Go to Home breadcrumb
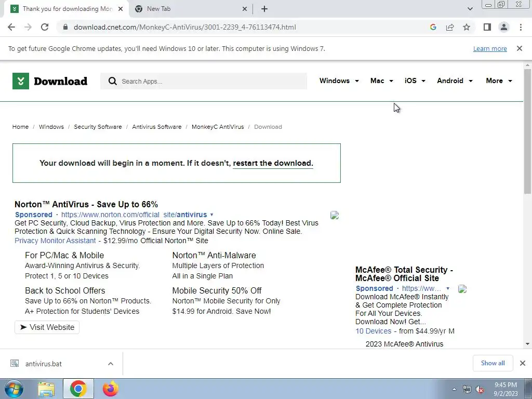The height and width of the screenshot is (399, 532). click(x=20, y=127)
